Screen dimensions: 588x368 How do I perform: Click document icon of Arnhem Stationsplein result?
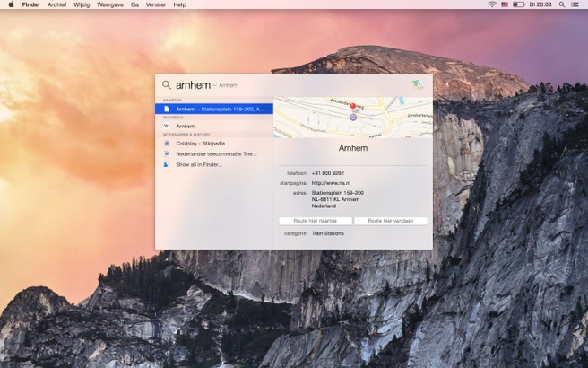[x=167, y=109]
